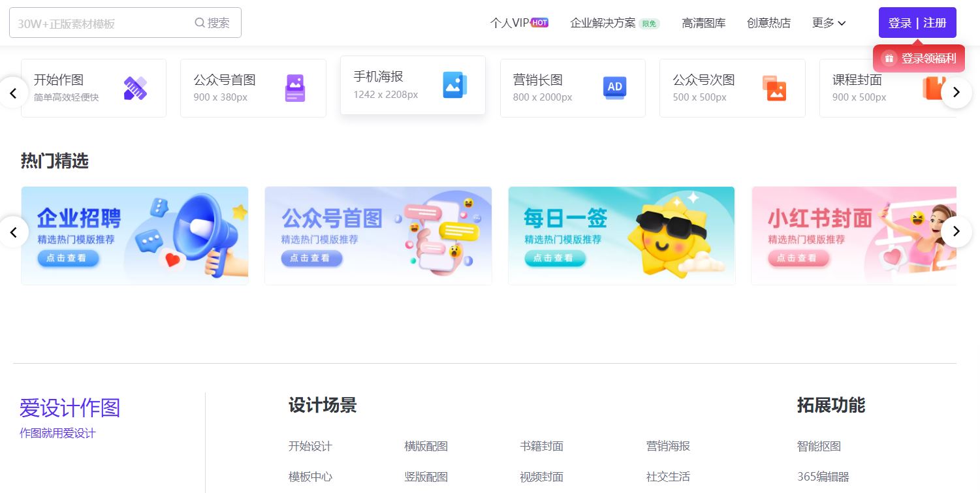The width and height of the screenshot is (980, 493).
Task: Click the ruler icon on 开始作图 card
Action: tap(135, 88)
